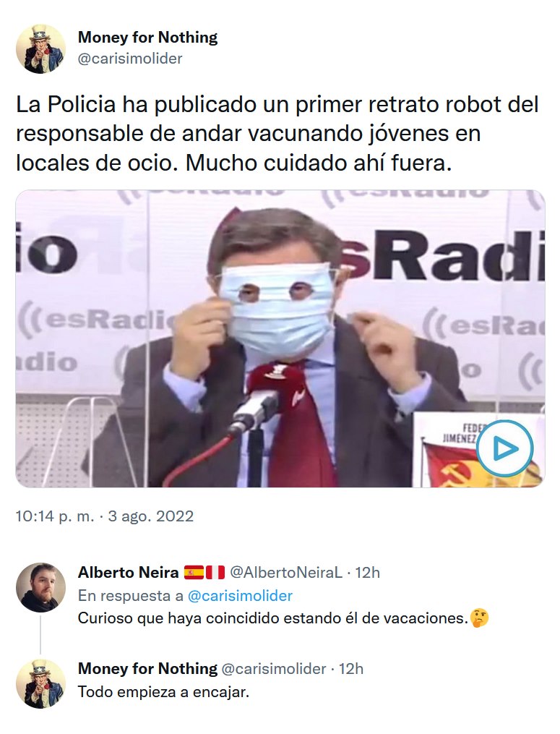Click the 12h timestamp on the bottom reply
This screenshot has width=560, height=734.
click(351, 668)
